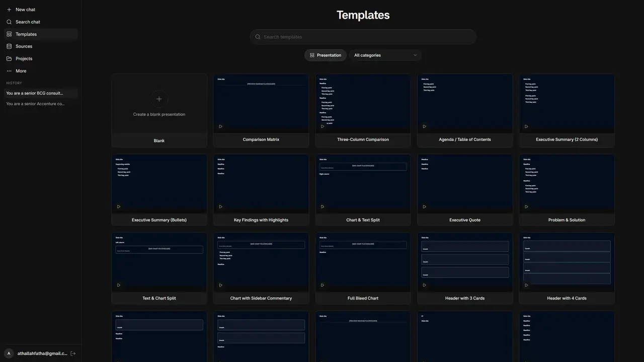Viewport: 644px width, 362px height.
Task: Click the More ellipsis icon
Action: [9, 71]
